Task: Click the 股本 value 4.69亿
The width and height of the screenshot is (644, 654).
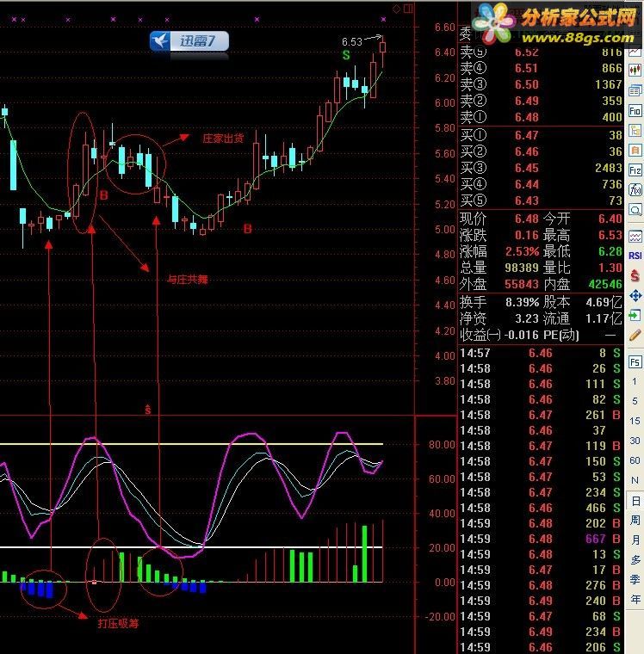Action: click(604, 301)
